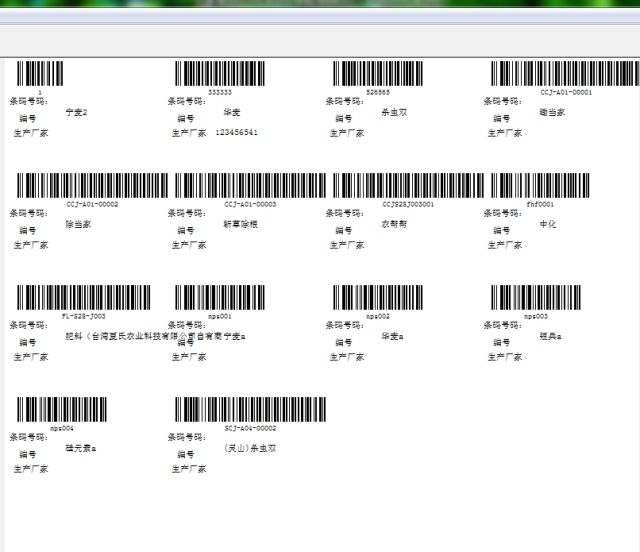Select the barcode labeled 526565

coord(378,74)
